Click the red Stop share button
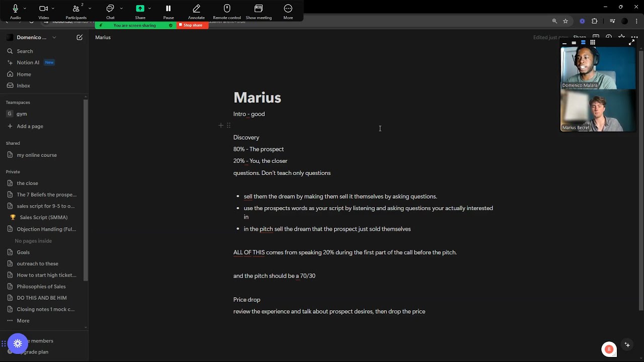Viewport: 644px width, 362px height. [x=192, y=25]
